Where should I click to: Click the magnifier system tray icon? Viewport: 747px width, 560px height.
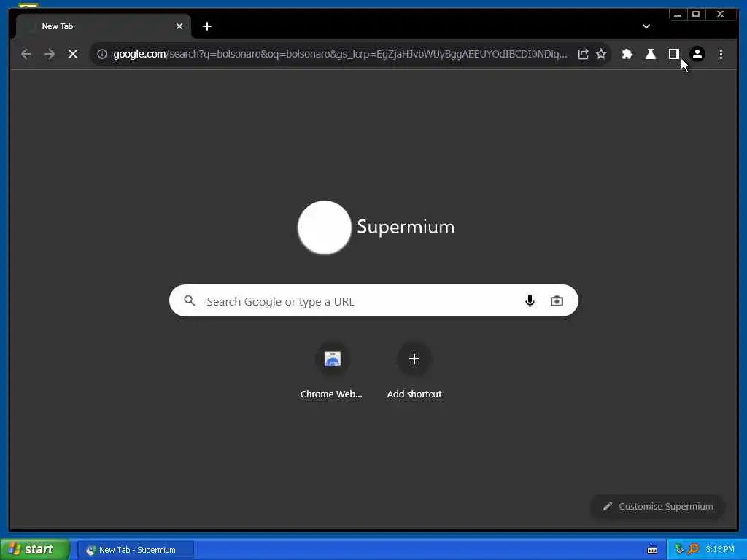click(693, 550)
